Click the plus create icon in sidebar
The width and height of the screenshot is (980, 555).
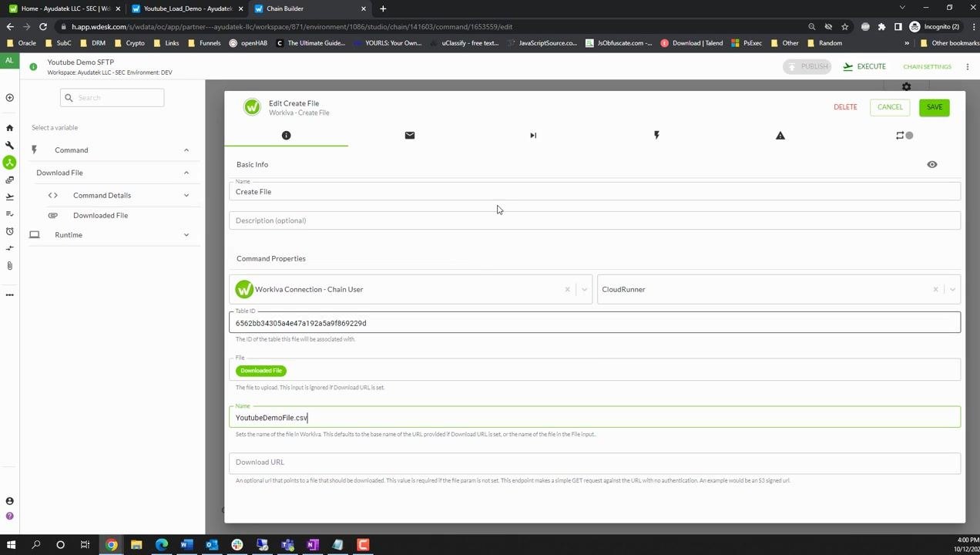tap(9, 98)
